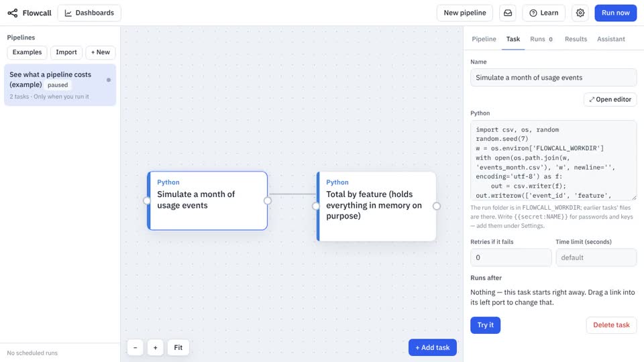Click the 'paused' status badge
The height and width of the screenshot is (362, 644).
pyautogui.click(x=58, y=85)
